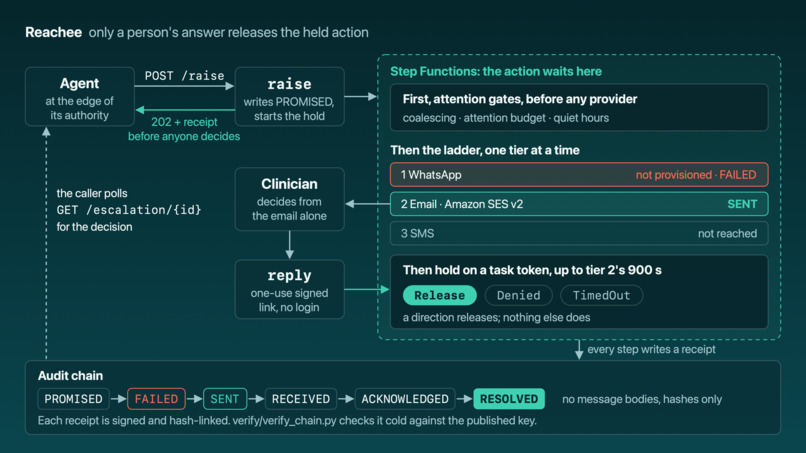The height and width of the screenshot is (453, 806).
Task: Click the SENT audit chip
Action: pos(225,399)
